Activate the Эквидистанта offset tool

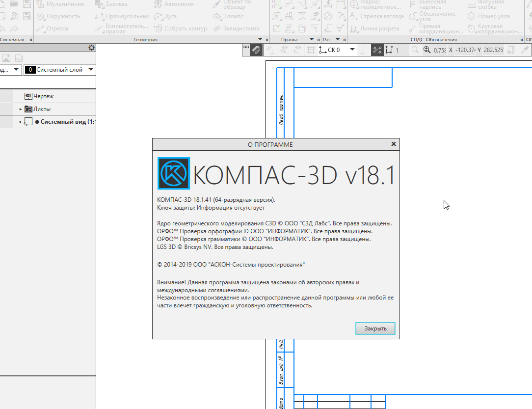(236, 28)
